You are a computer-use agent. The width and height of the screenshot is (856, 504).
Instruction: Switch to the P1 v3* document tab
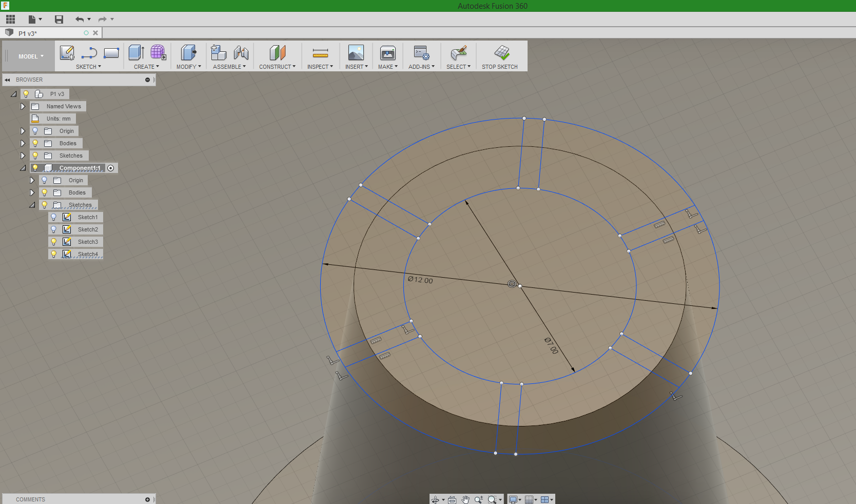(x=28, y=33)
